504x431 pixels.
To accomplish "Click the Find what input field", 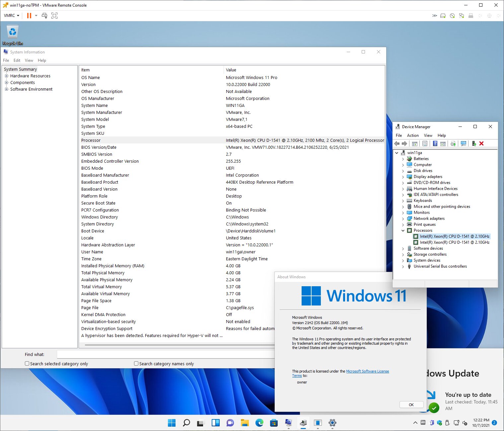I will click(x=166, y=354).
